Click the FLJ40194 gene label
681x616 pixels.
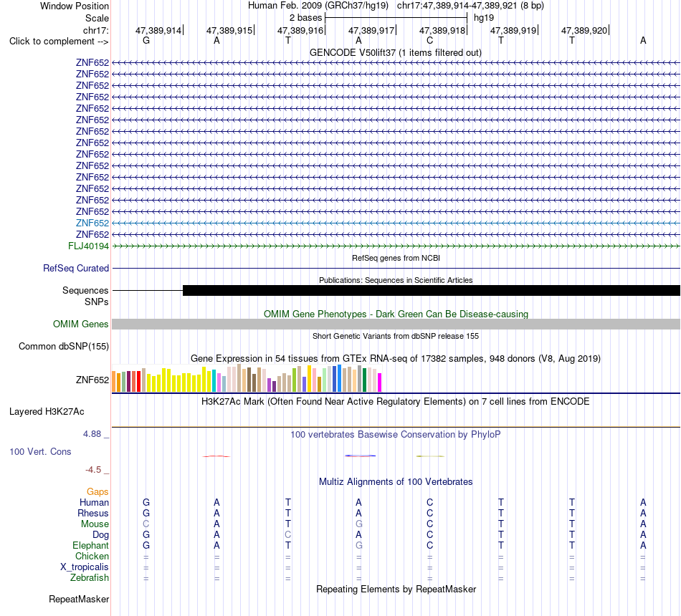pyautogui.click(x=89, y=246)
